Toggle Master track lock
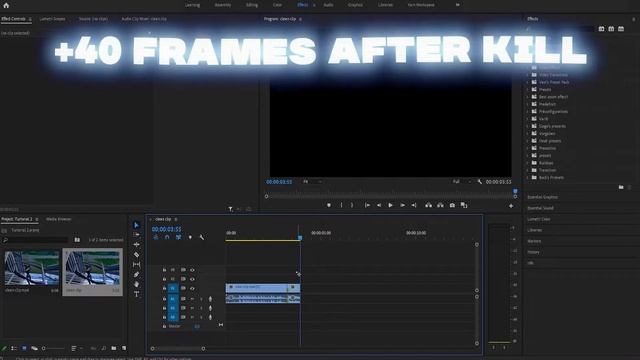Image resolution: width=640 pixels, height=360 pixels. 164,326
